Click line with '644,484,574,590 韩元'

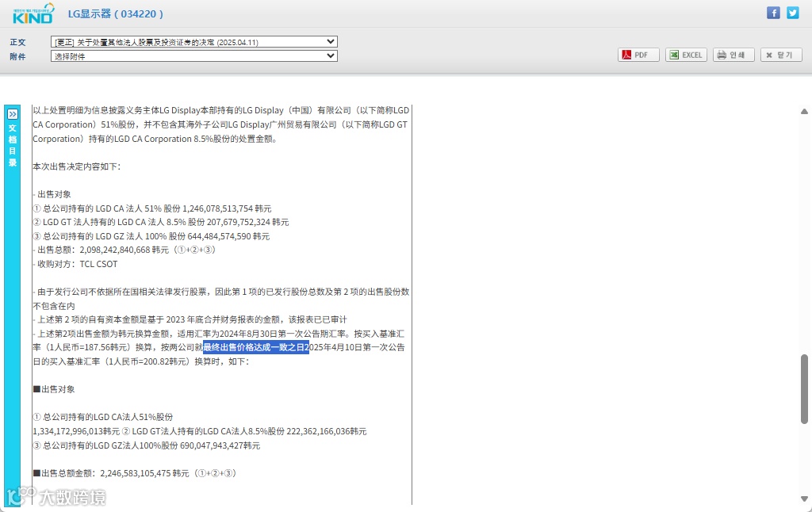coord(151,237)
